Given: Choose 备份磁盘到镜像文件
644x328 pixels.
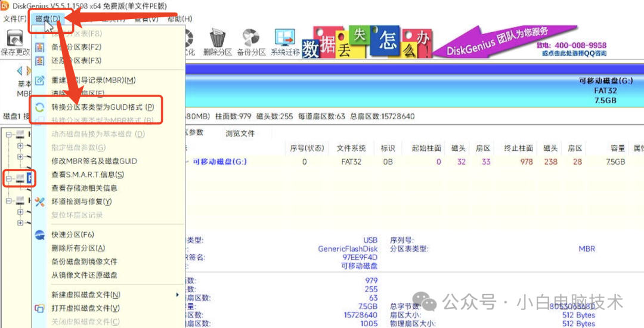Looking at the screenshot, I should [84, 262].
